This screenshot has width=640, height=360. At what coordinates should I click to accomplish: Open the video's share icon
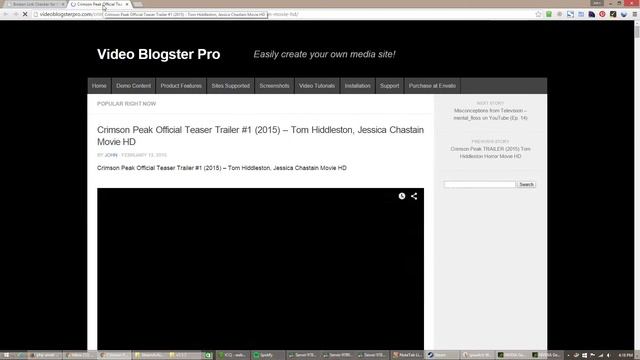pyautogui.click(x=414, y=196)
